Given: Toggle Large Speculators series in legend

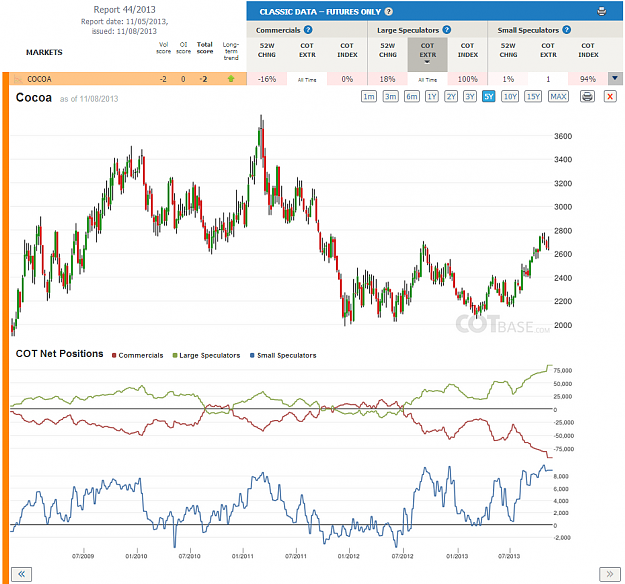Looking at the screenshot, I should click(206, 355).
